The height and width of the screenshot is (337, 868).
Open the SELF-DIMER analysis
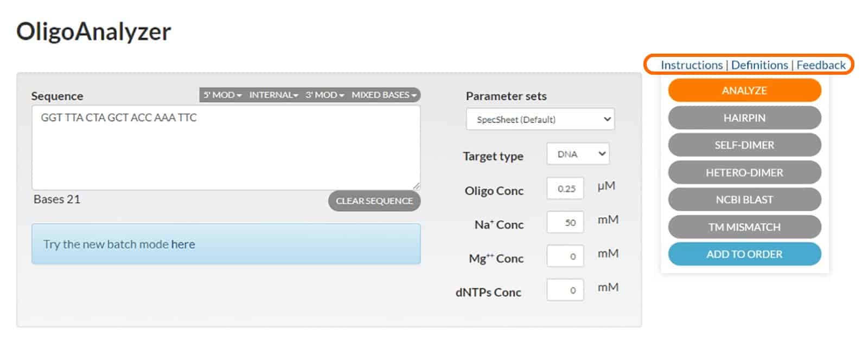(x=744, y=145)
